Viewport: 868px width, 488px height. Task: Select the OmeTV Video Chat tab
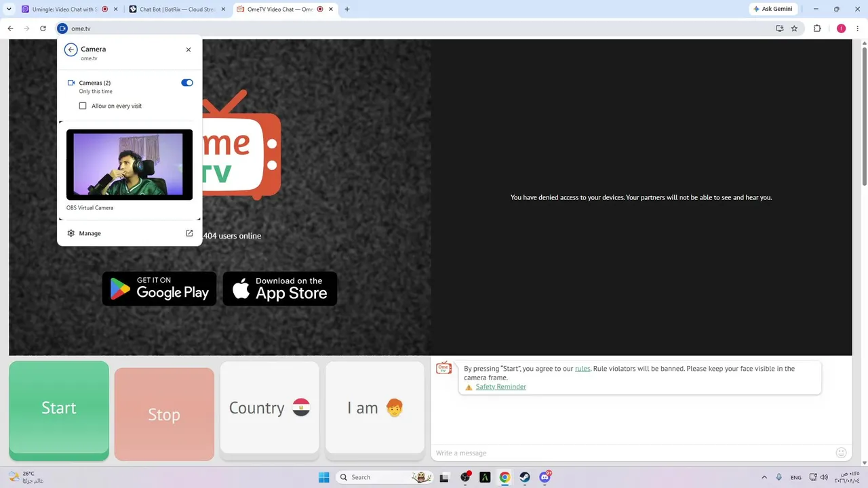click(279, 9)
